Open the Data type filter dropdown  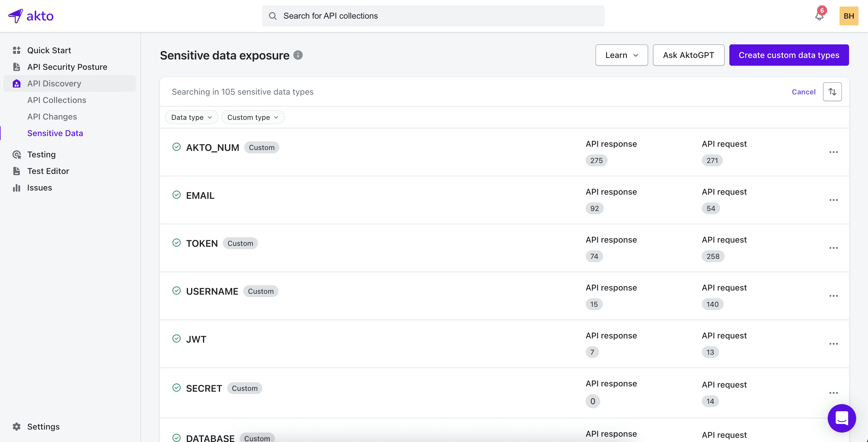click(x=191, y=117)
